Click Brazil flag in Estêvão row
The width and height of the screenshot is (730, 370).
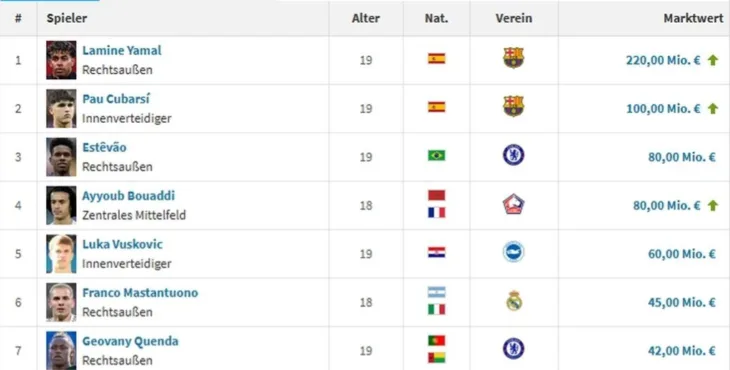[x=437, y=155]
